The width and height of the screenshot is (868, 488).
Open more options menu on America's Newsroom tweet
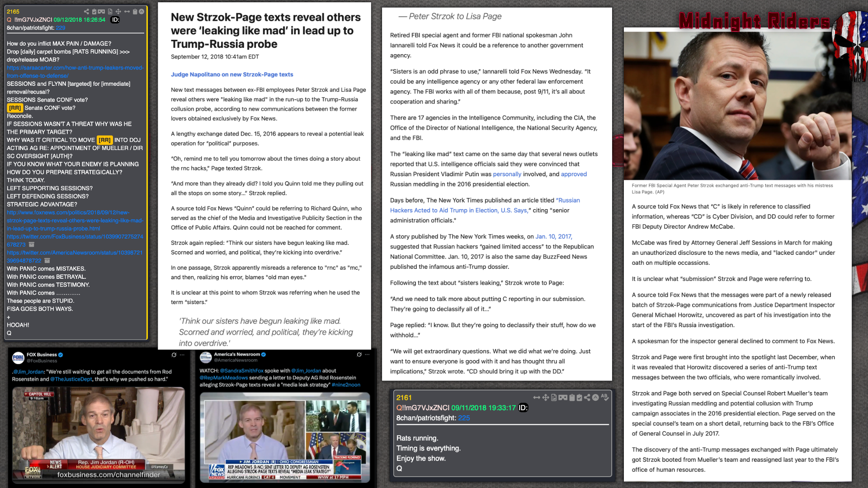click(368, 355)
